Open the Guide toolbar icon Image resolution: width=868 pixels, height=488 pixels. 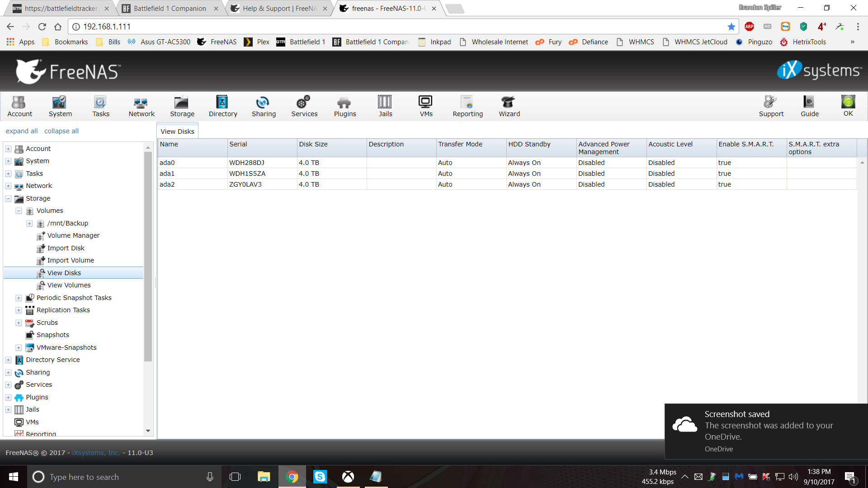click(x=809, y=107)
